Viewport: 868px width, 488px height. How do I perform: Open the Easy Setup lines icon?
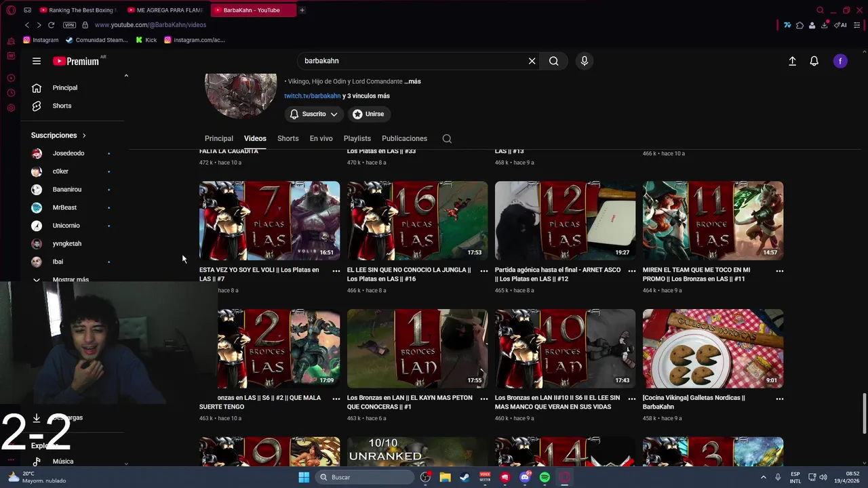point(858,25)
